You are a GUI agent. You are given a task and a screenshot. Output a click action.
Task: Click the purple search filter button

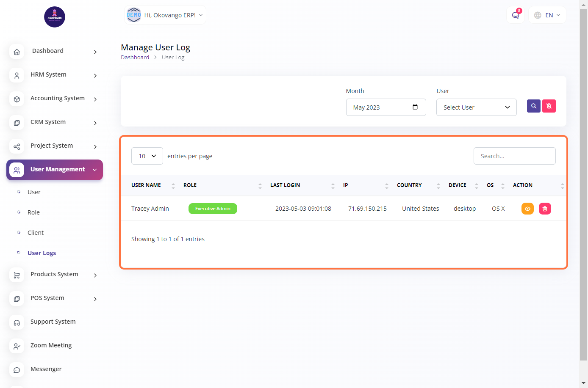click(533, 106)
